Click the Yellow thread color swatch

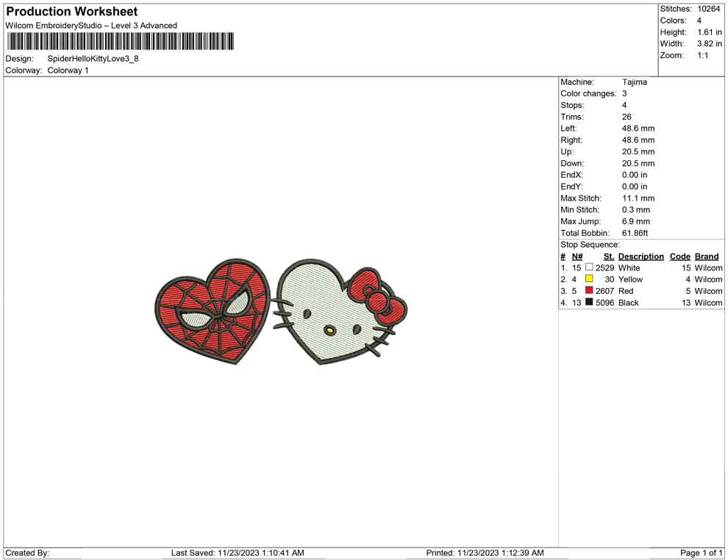(589, 279)
